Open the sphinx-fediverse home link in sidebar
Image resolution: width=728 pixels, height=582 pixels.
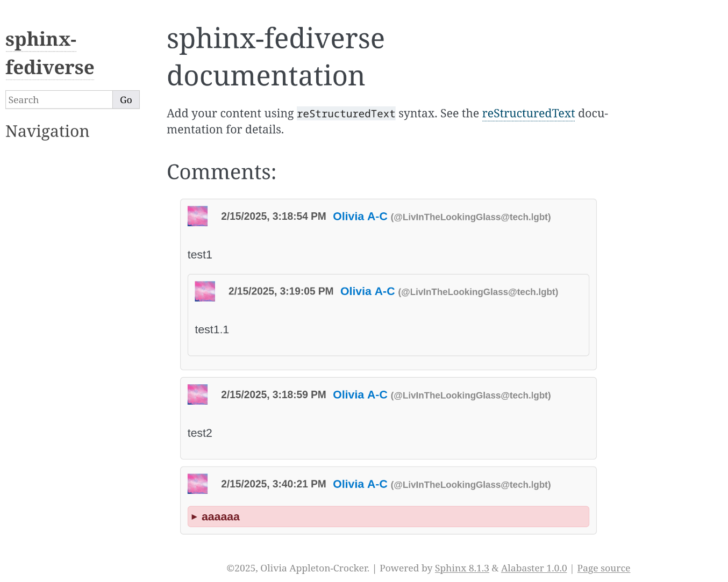pos(49,53)
